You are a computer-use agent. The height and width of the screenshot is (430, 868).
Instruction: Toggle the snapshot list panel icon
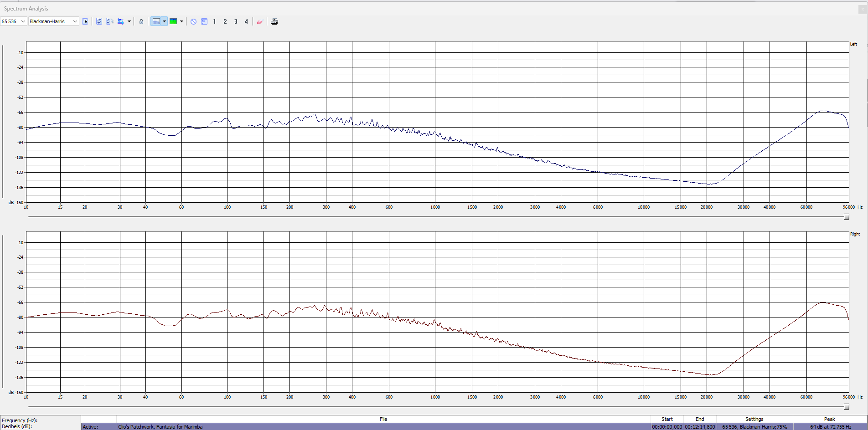tap(204, 21)
